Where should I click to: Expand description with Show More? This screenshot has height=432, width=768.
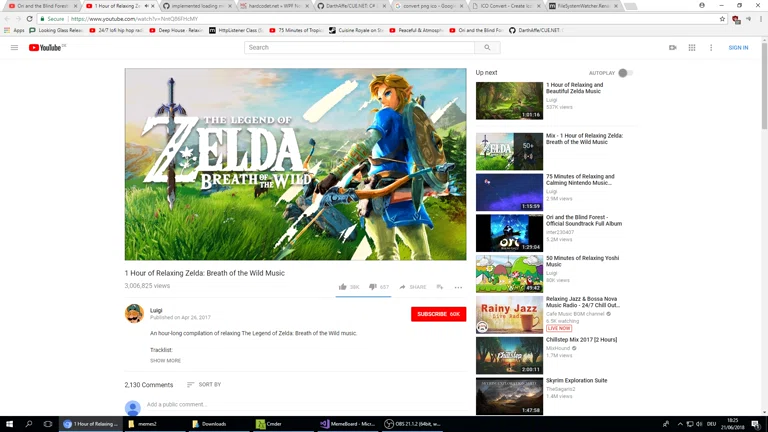pos(165,360)
